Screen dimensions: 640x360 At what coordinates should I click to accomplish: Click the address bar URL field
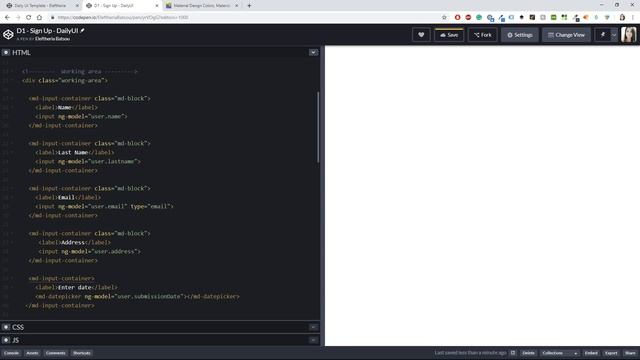point(245,18)
